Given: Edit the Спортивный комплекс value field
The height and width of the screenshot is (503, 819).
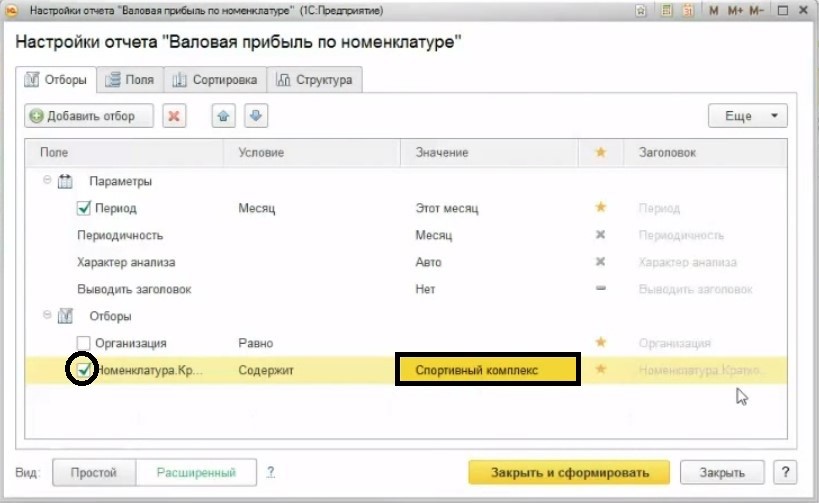Looking at the screenshot, I should pos(487,370).
